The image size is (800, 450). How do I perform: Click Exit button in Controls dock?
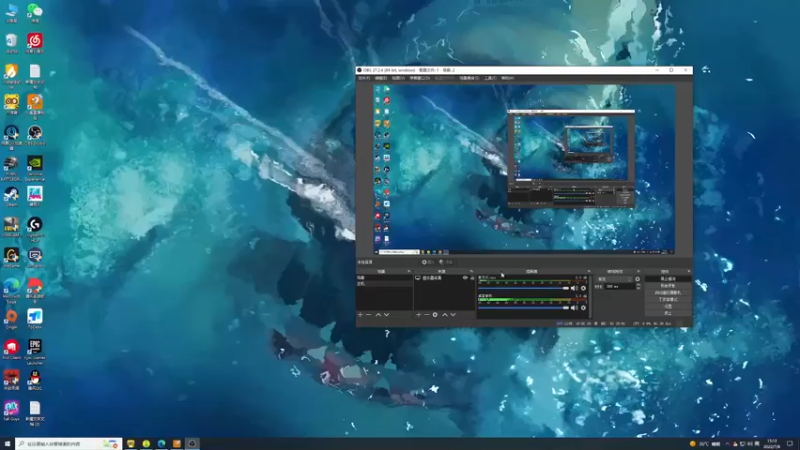pyautogui.click(x=668, y=313)
